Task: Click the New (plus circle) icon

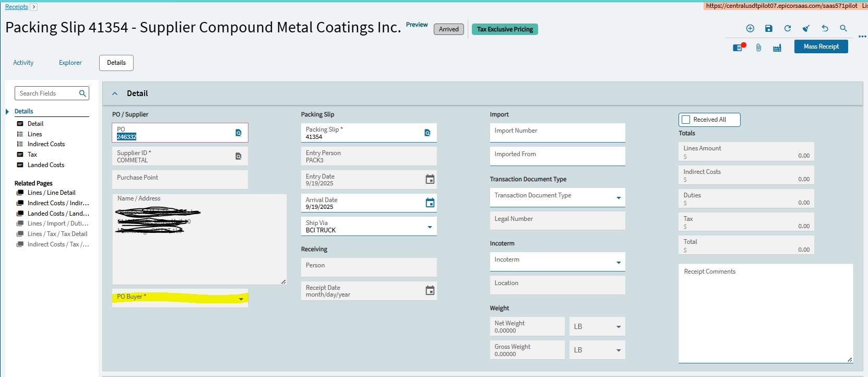Action: [x=750, y=28]
